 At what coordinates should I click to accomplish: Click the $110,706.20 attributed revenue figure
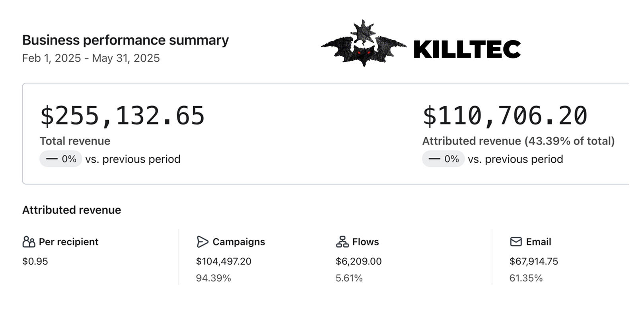coord(504,116)
